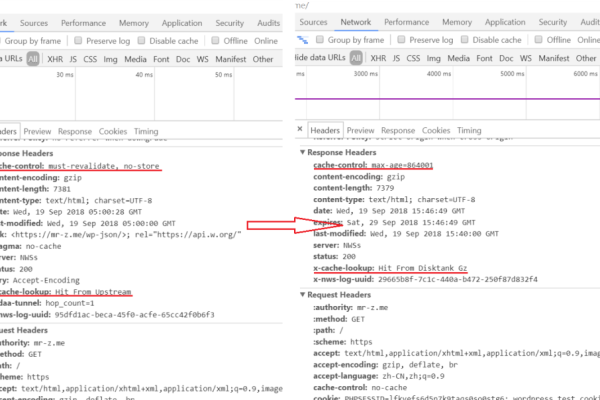Click the 4000 ms timeline marker

coord(439,75)
